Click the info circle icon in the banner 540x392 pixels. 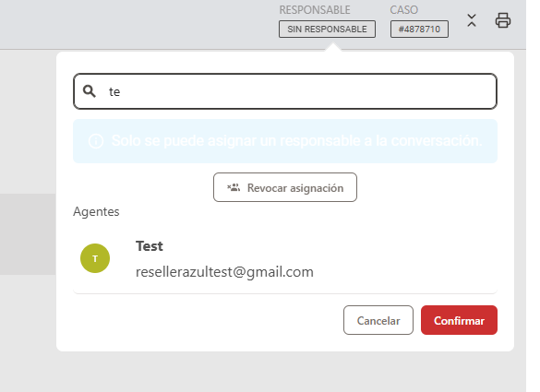pos(96,141)
